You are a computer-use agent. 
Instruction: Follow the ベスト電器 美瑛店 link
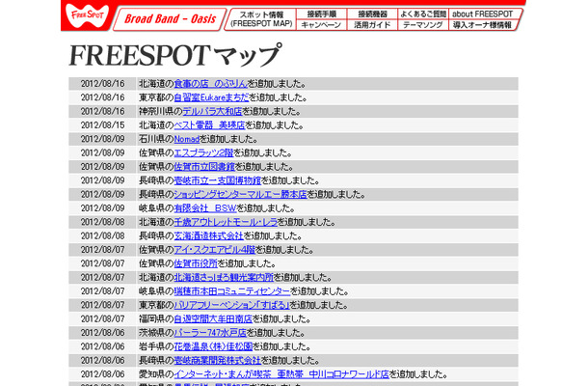click(x=209, y=125)
